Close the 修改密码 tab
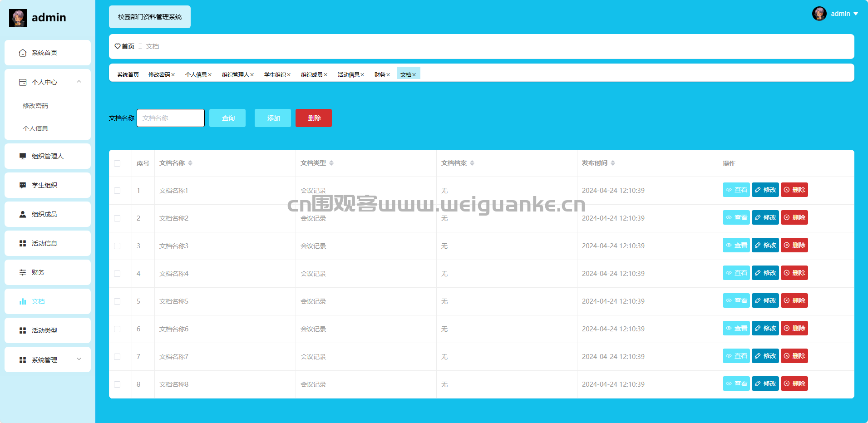 (173, 75)
